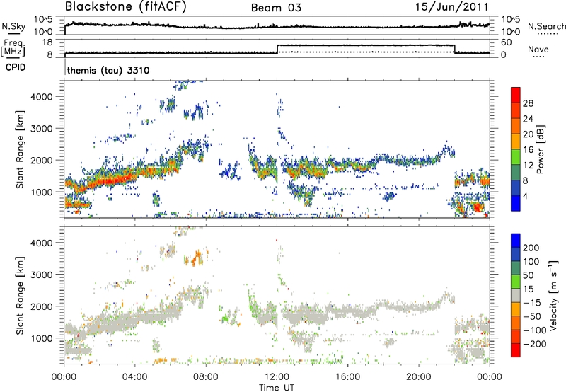Click the frequency step-up line at 12:00

click(x=277, y=49)
